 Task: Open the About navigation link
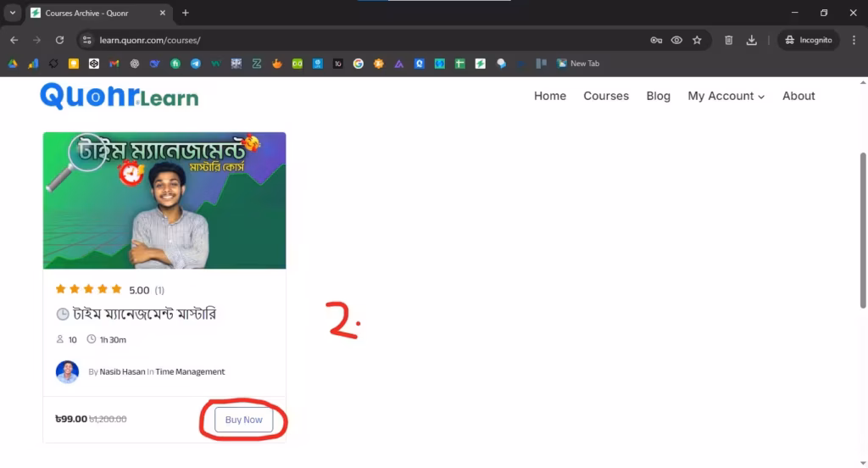[798, 96]
